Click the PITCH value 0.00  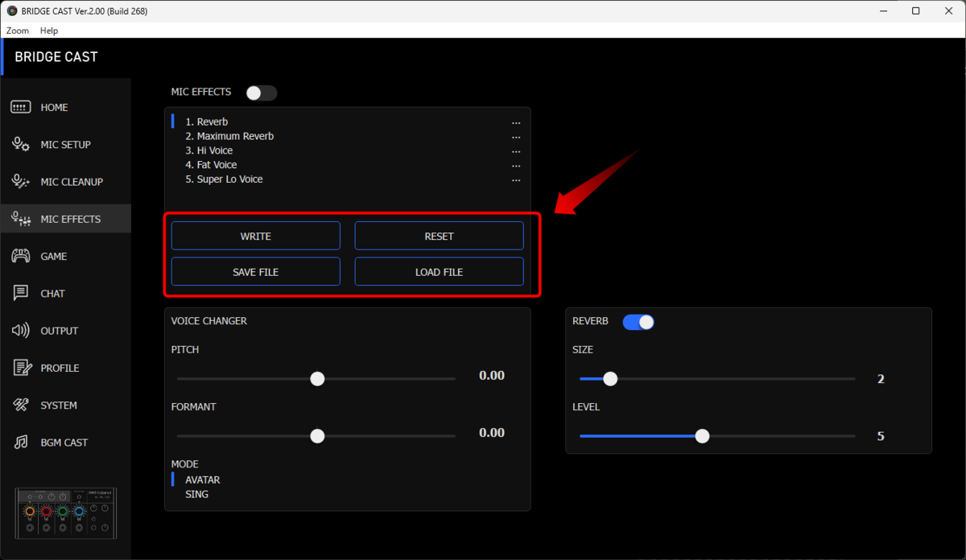492,376
